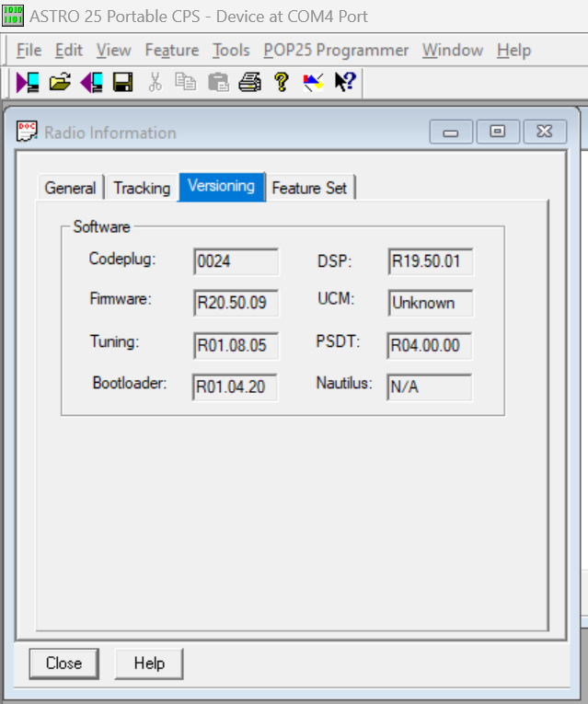Switch to the Feature Set tab

click(x=310, y=188)
